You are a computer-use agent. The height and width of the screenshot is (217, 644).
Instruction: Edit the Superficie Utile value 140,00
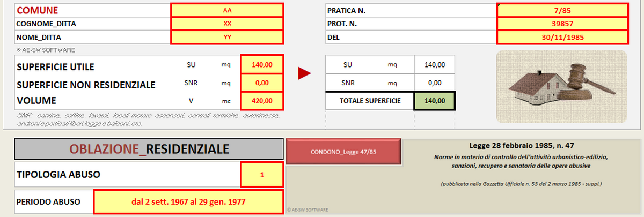tap(261, 65)
